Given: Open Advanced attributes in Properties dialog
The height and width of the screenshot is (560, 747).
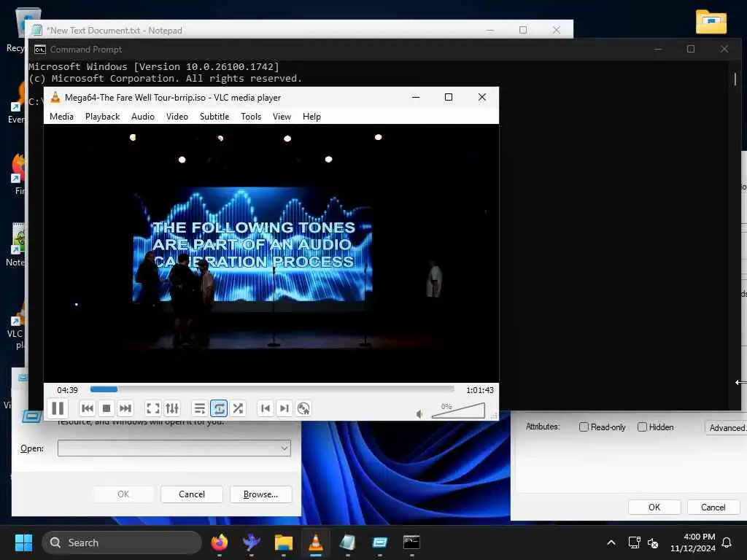Looking at the screenshot, I should (726, 427).
